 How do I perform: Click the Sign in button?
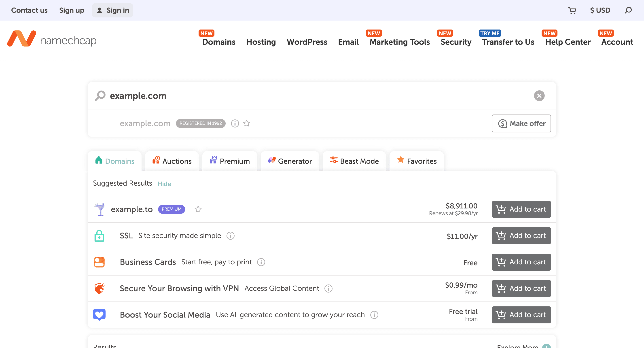click(x=112, y=11)
